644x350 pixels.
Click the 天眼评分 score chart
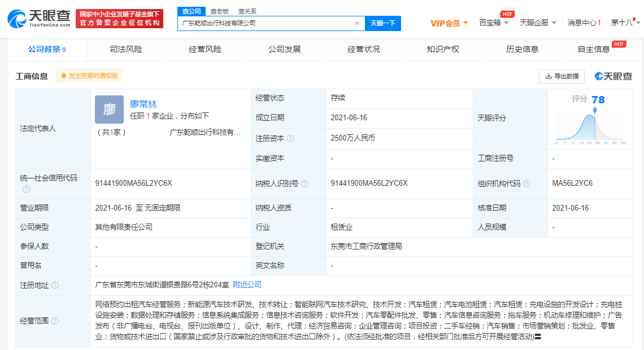590,126
